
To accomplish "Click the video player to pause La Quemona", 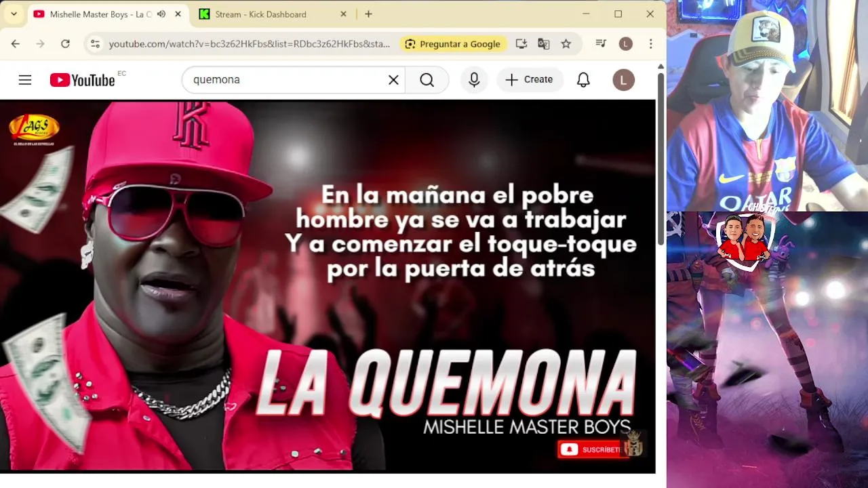I will pos(328,285).
